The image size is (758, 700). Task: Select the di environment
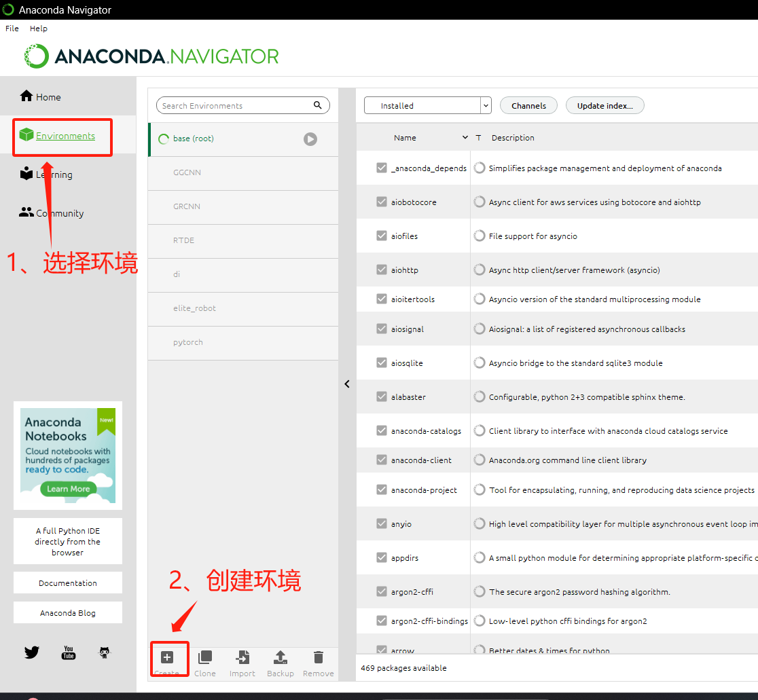click(x=243, y=275)
